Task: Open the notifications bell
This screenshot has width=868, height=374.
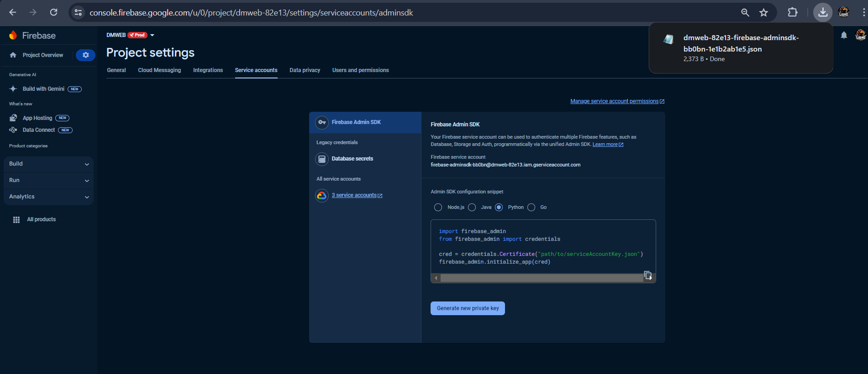Action: pyautogui.click(x=844, y=36)
